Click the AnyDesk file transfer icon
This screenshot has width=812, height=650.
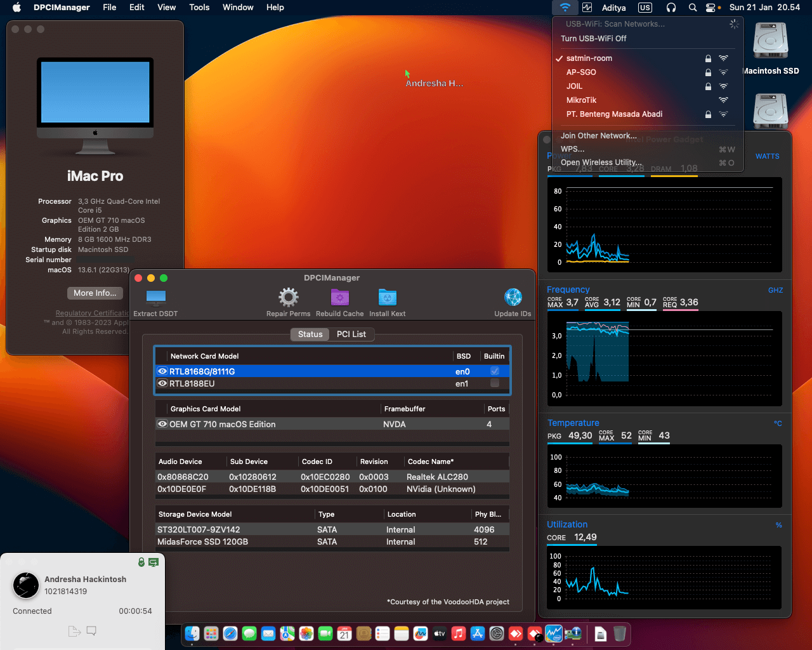74,631
